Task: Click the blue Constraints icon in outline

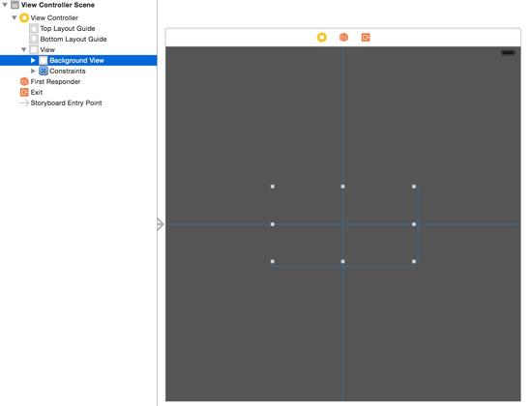Action: (44, 71)
